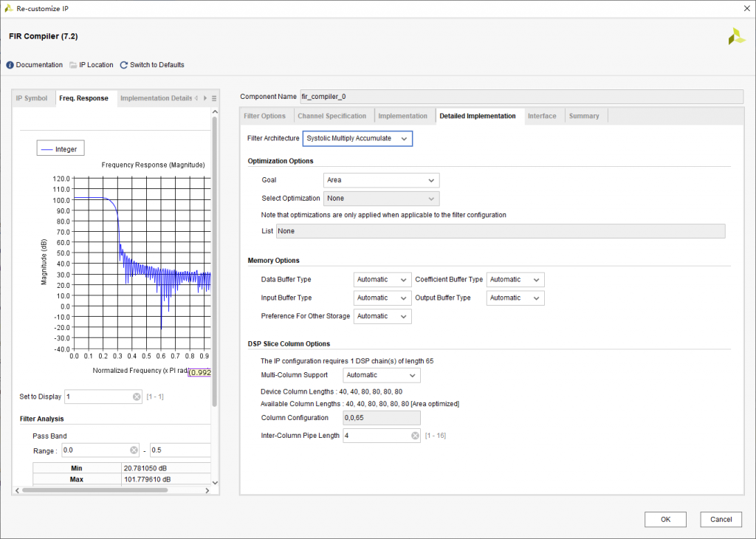Click Switch to Defaults
The width and height of the screenshot is (756, 539).
coord(157,65)
